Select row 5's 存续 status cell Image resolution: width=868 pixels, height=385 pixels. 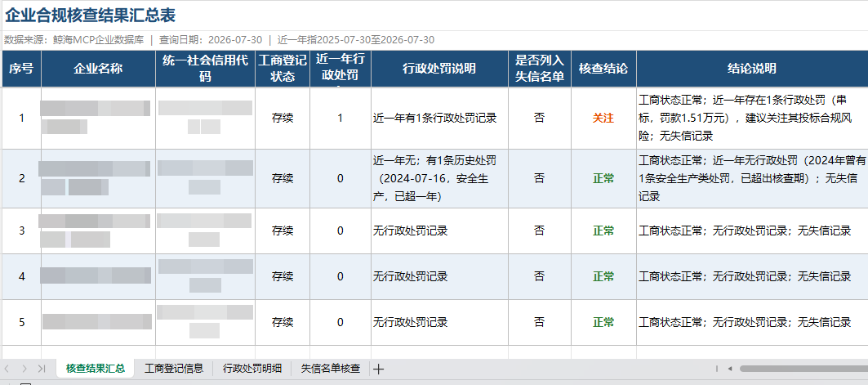(x=283, y=322)
